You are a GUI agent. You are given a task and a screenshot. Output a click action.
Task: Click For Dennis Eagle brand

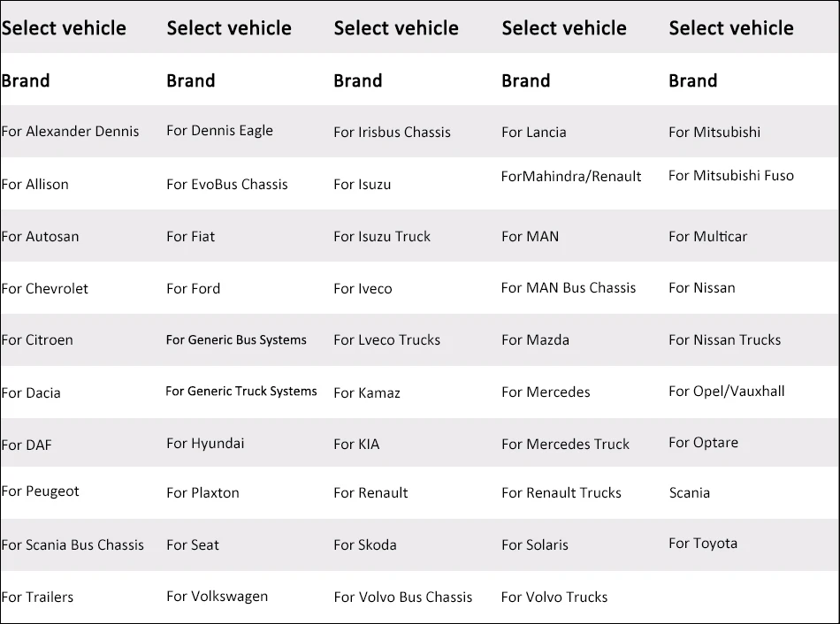(219, 131)
